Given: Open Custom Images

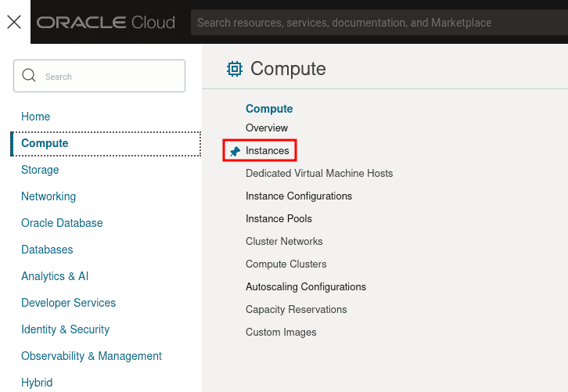Looking at the screenshot, I should click(281, 333).
